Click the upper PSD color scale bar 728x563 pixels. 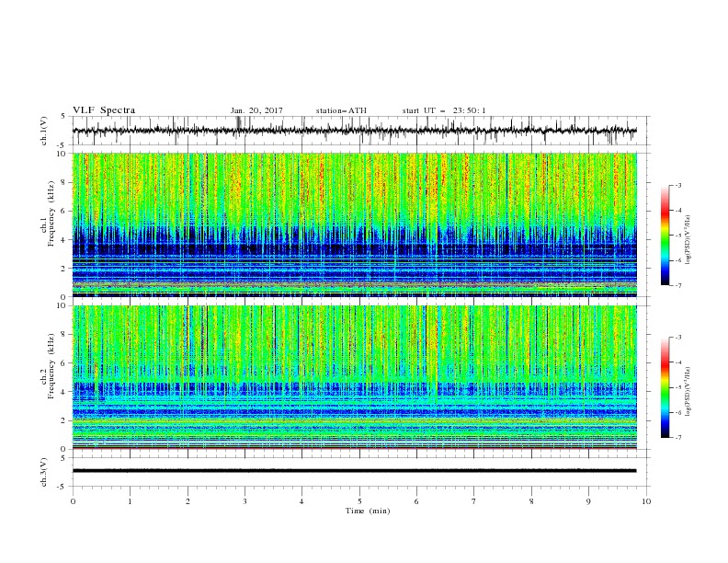[x=665, y=236]
